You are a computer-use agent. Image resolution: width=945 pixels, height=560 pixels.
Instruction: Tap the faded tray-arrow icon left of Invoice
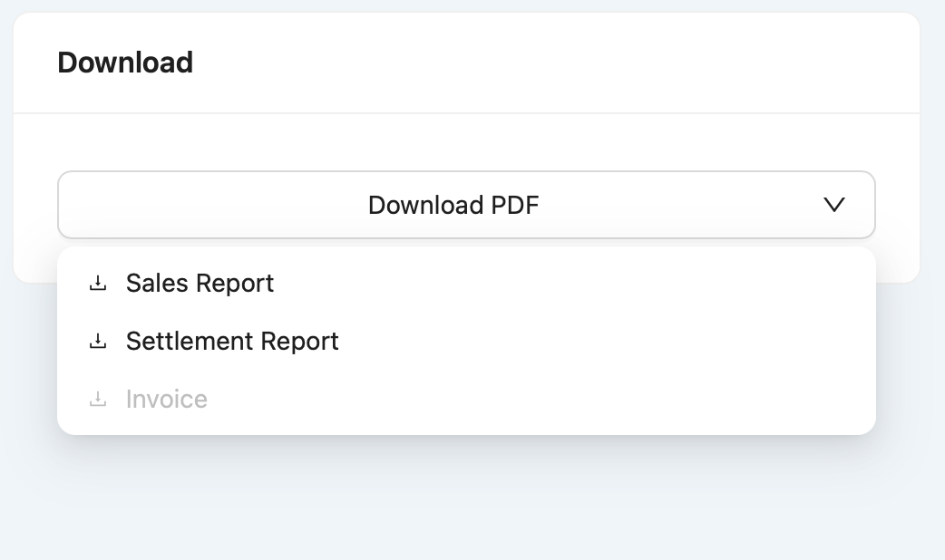(98, 400)
